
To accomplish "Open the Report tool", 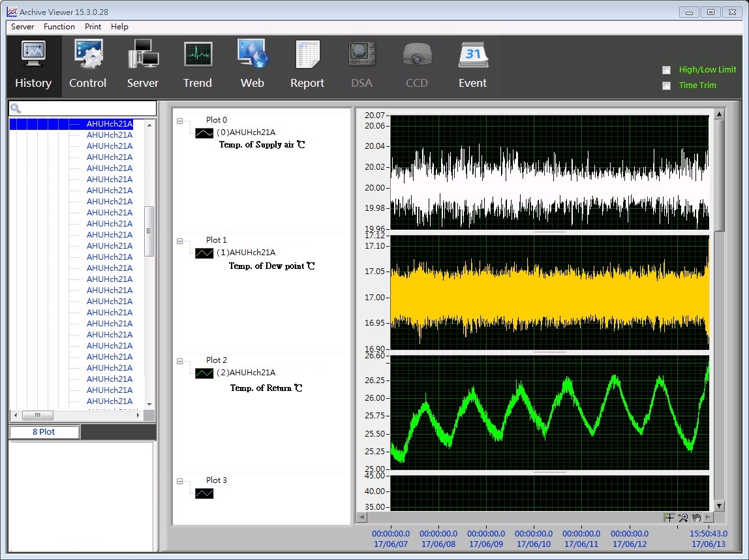I will pos(307,65).
